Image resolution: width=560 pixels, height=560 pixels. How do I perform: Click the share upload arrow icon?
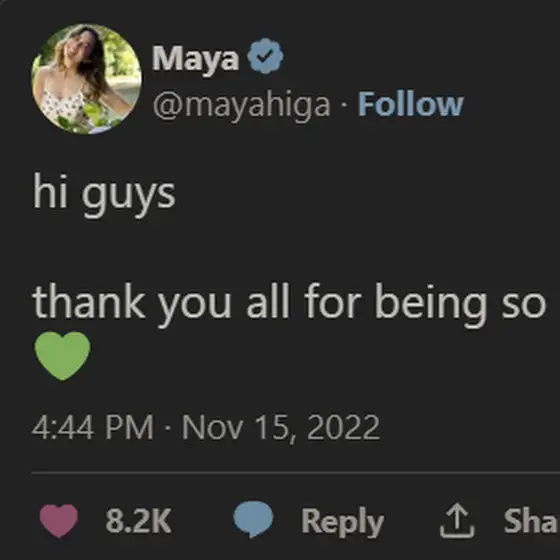click(x=457, y=520)
